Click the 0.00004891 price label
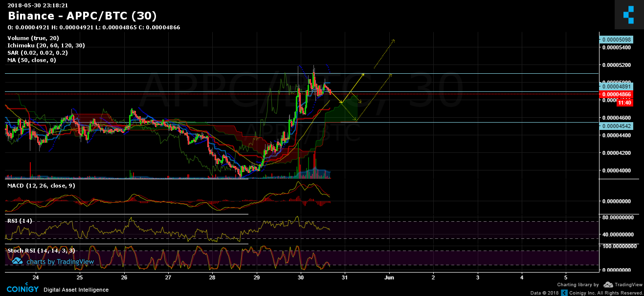The height and width of the screenshot is (296, 644). click(x=617, y=86)
